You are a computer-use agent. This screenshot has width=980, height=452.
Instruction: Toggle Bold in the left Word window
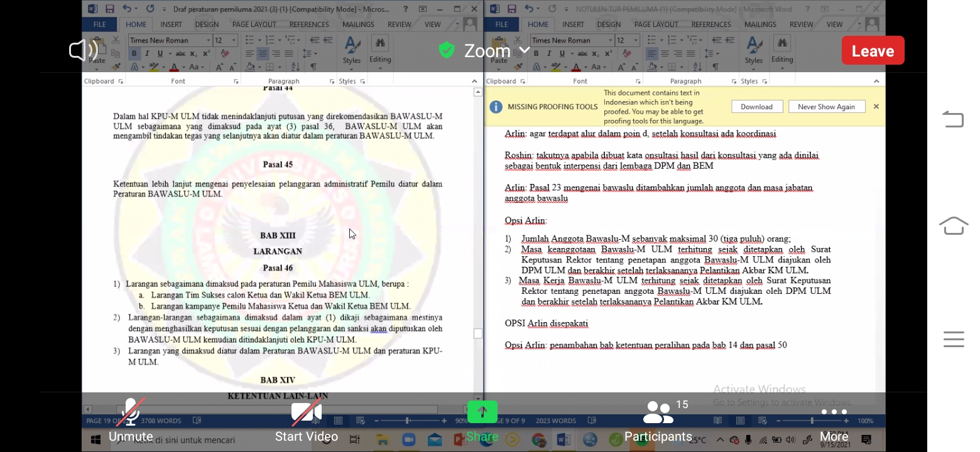tap(134, 54)
